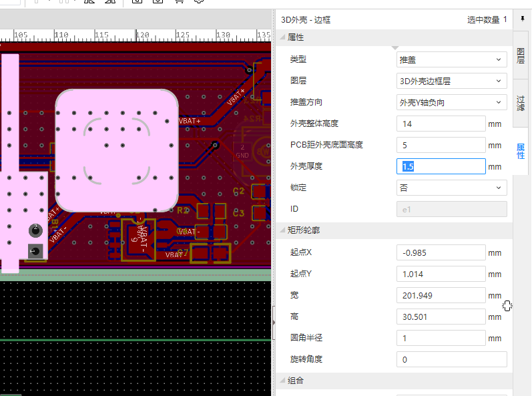Focus the PCB距外壳底面高度 field

[x=441, y=145]
